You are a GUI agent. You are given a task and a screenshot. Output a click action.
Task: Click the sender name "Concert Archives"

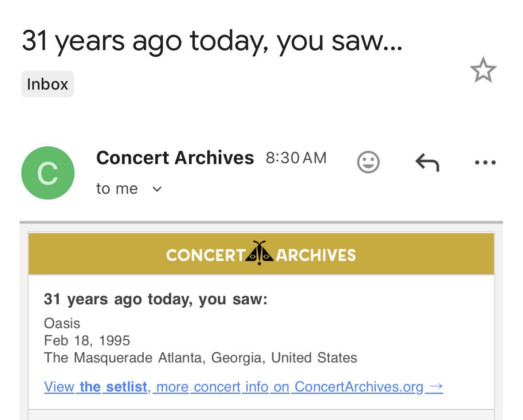(x=175, y=158)
